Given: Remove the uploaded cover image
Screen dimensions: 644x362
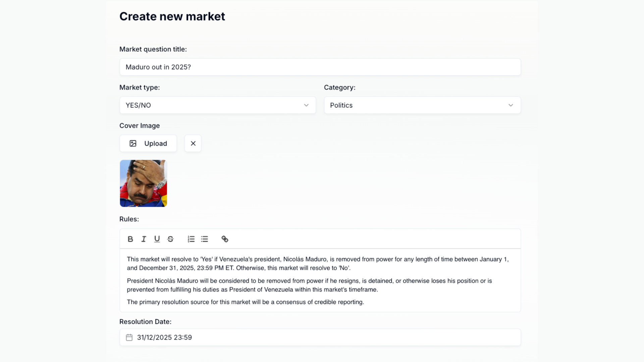Looking at the screenshot, I should tap(193, 143).
